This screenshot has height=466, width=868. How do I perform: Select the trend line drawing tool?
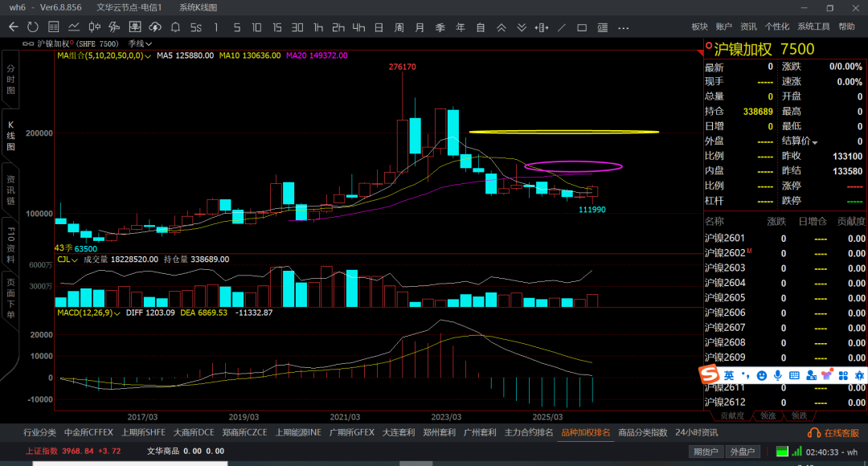pyautogui.click(x=562, y=27)
